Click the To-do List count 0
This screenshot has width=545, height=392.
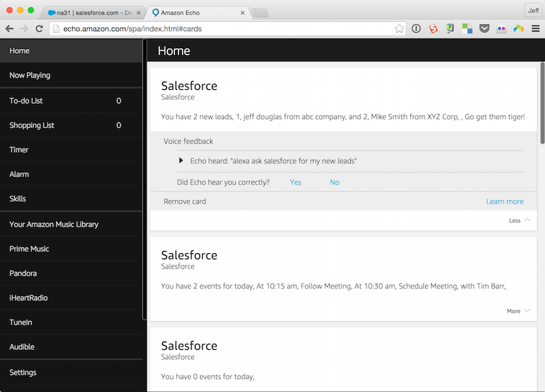tap(119, 101)
